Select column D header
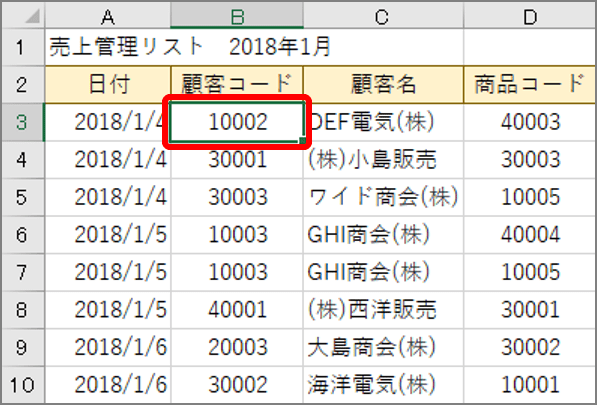 (x=530, y=15)
